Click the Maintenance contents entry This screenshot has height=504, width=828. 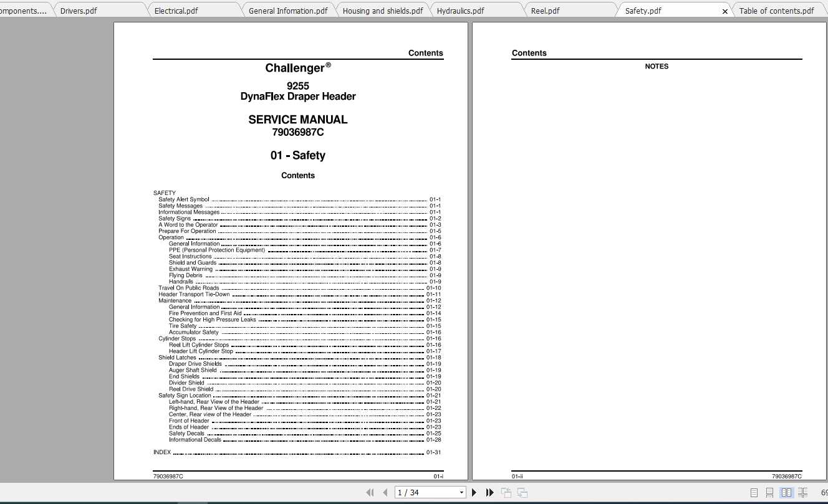point(299,300)
